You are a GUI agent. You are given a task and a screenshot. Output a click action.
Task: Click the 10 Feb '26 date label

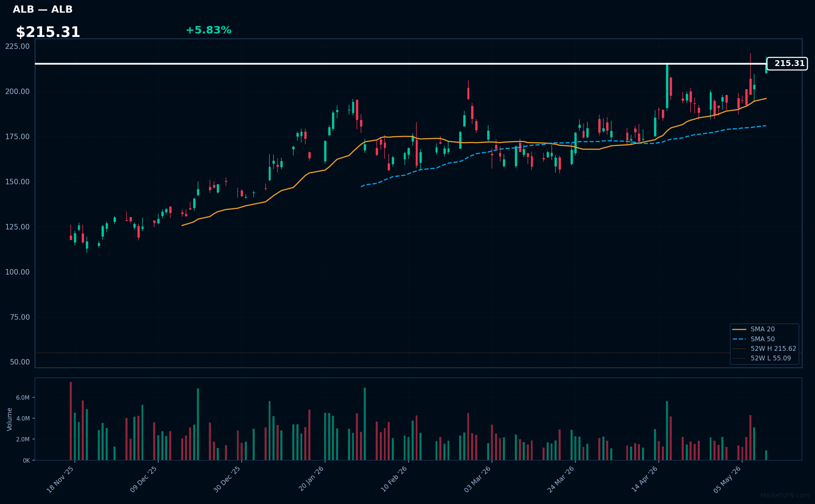(394, 479)
